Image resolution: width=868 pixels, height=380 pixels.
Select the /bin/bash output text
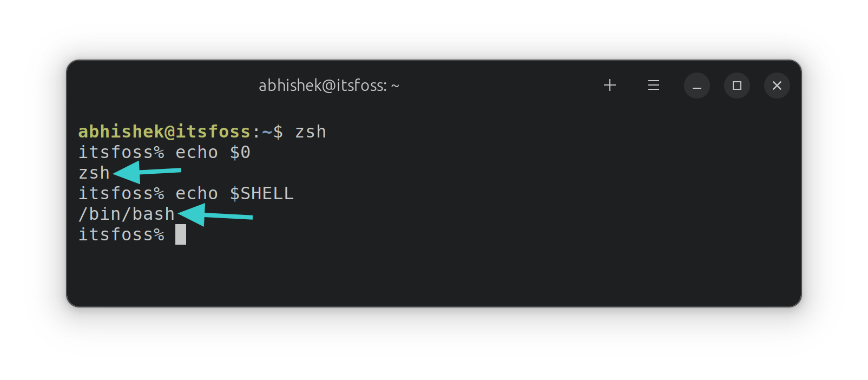tap(126, 213)
